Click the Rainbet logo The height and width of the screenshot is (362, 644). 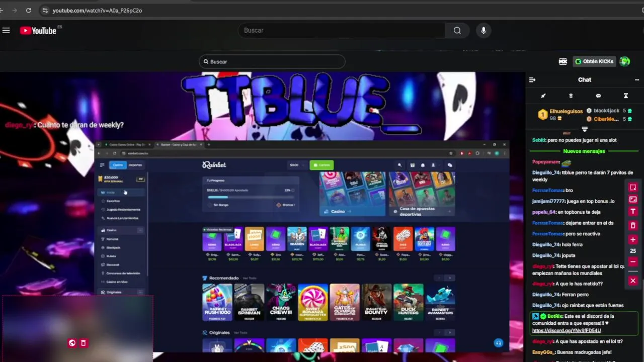tap(214, 165)
